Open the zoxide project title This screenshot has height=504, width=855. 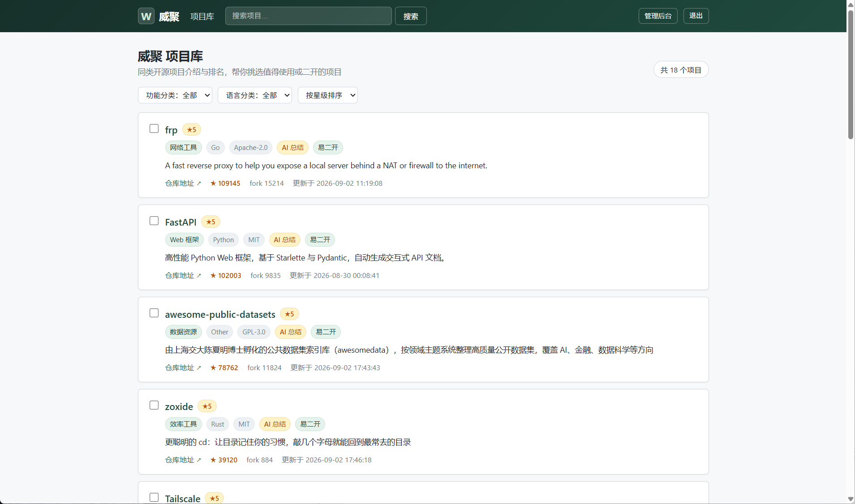[179, 406]
